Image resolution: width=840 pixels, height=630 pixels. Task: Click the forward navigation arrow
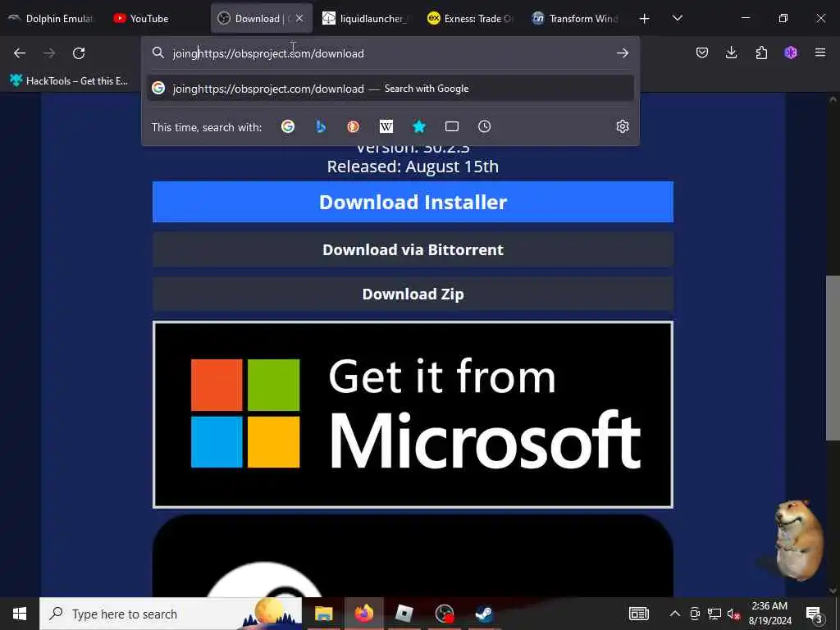49,53
